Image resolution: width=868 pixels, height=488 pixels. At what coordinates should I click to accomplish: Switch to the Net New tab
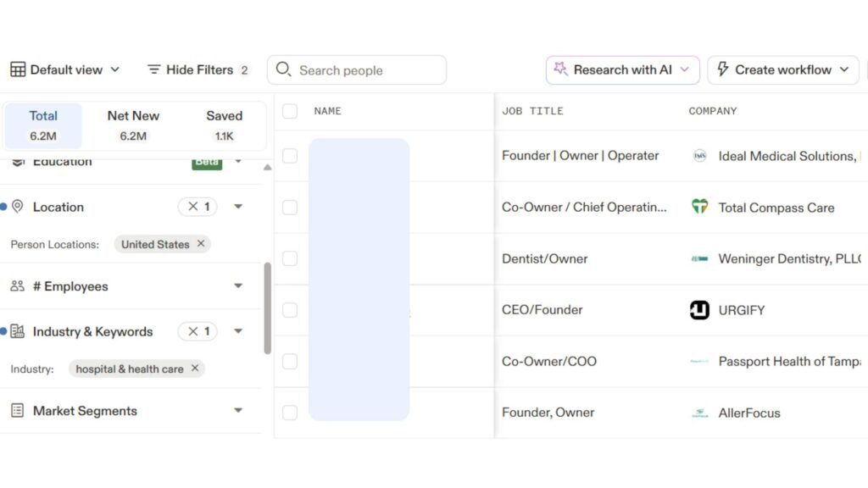pos(133,124)
